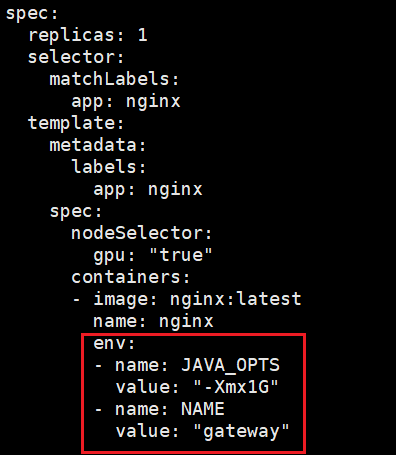Click the nested spec: under template

pyautogui.click(x=76, y=211)
